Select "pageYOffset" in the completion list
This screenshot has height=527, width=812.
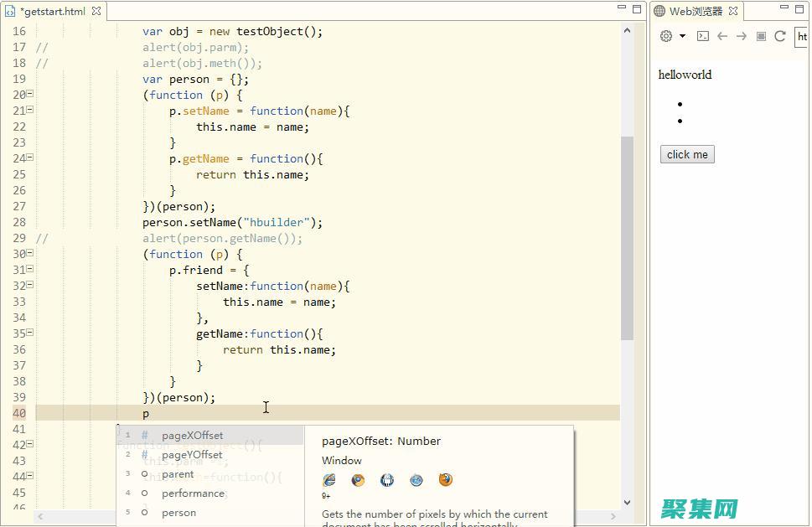(192, 455)
